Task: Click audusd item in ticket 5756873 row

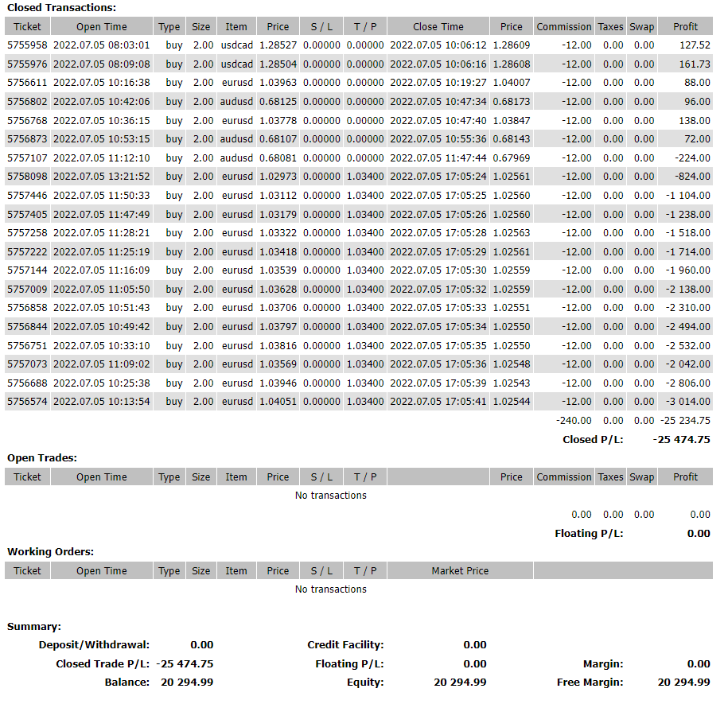Action: pyautogui.click(x=236, y=139)
